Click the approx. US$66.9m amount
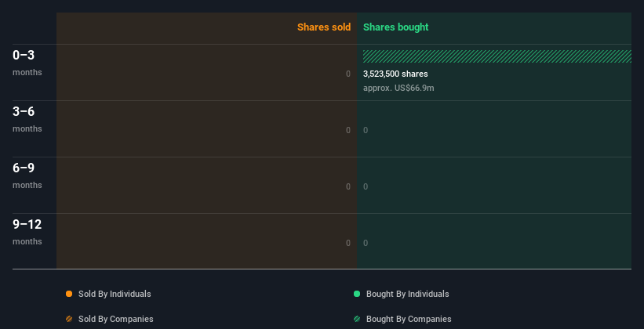The width and height of the screenshot is (644, 329). coord(398,88)
